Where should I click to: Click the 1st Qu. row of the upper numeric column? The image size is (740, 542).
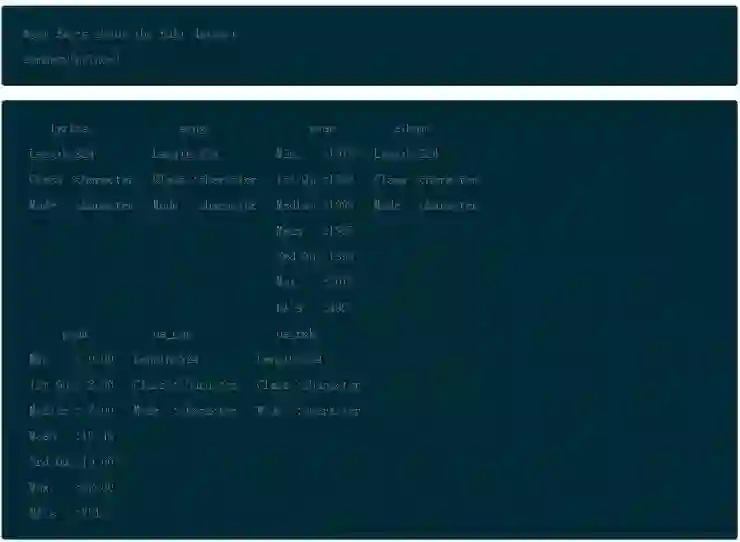click(315, 180)
